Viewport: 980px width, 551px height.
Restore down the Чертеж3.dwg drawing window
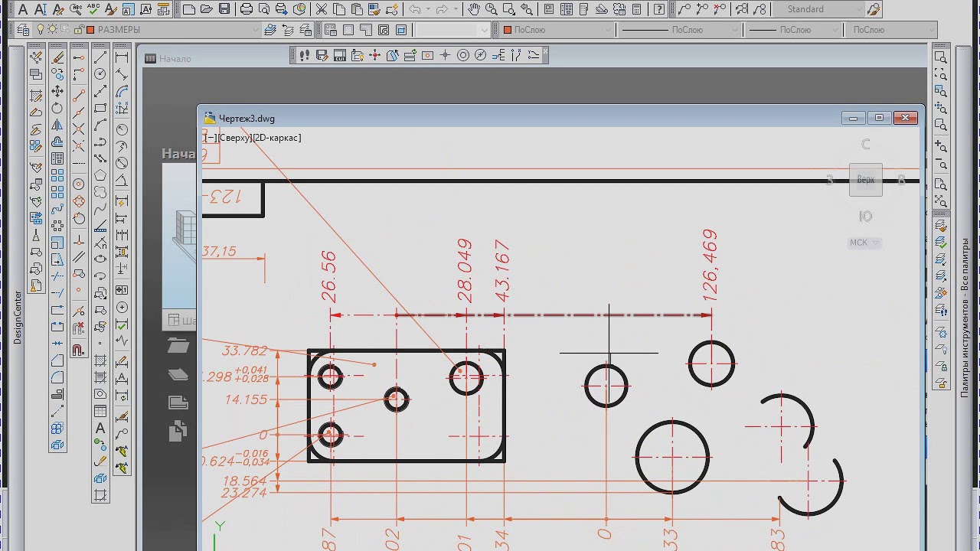tap(879, 118)
